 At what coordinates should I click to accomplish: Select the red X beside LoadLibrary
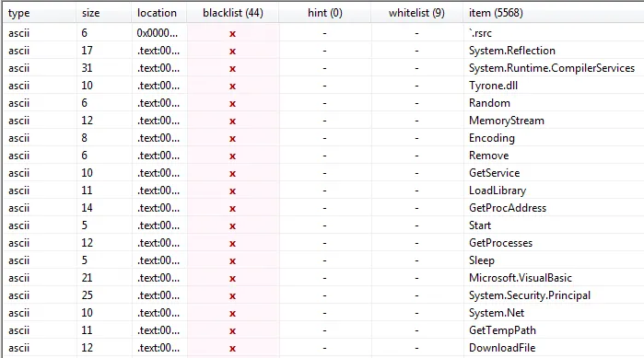[232, 191]
